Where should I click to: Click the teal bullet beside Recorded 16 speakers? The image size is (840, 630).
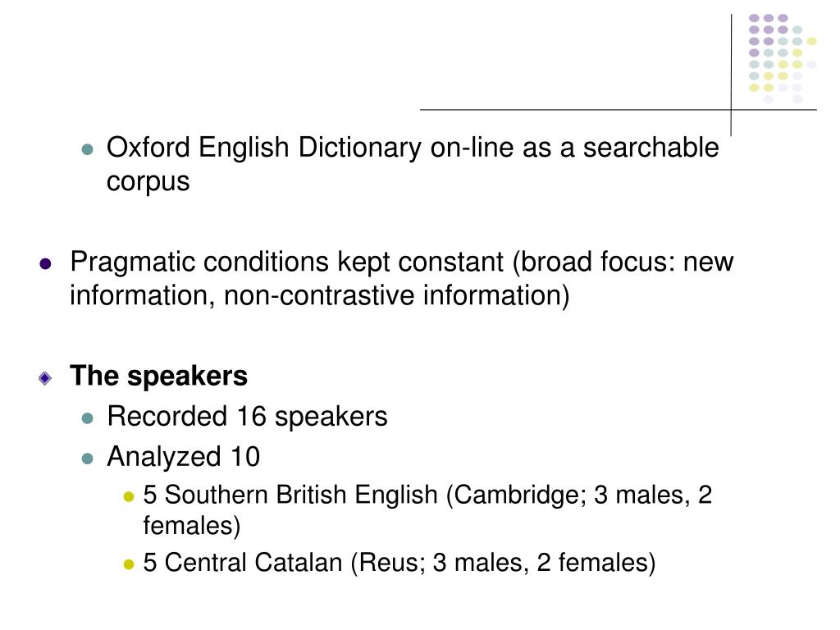pos(88,418)
